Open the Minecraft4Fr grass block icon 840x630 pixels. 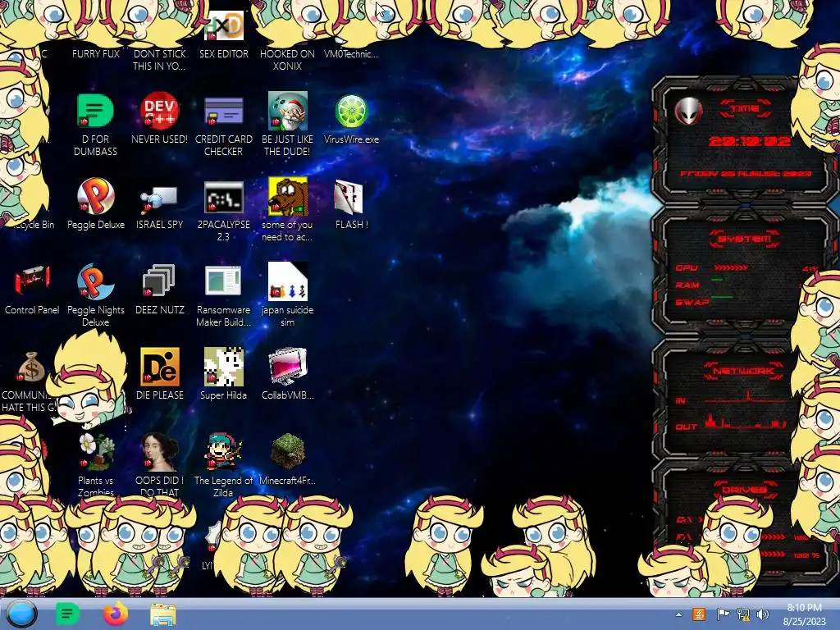point(288,451)
